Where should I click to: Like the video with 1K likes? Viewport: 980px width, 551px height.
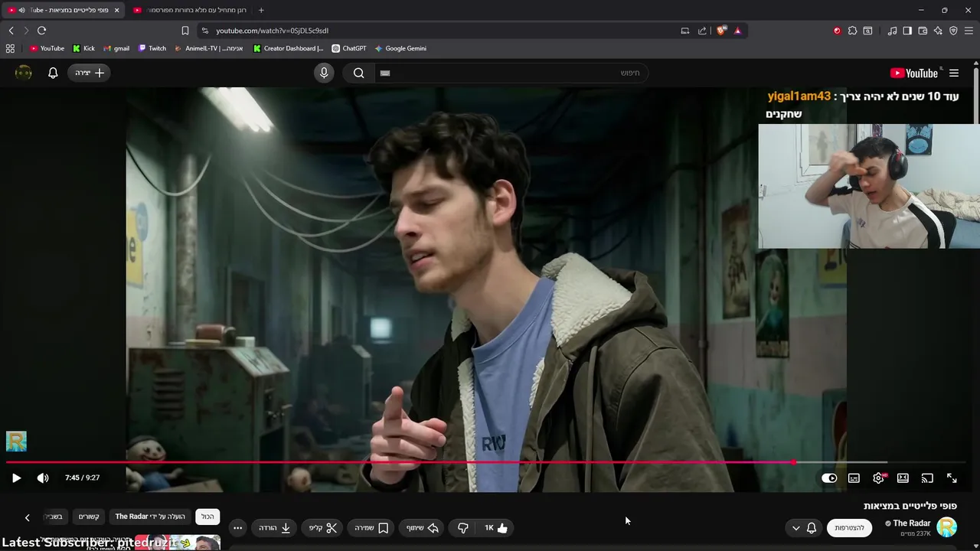click(x=496, y=528)
